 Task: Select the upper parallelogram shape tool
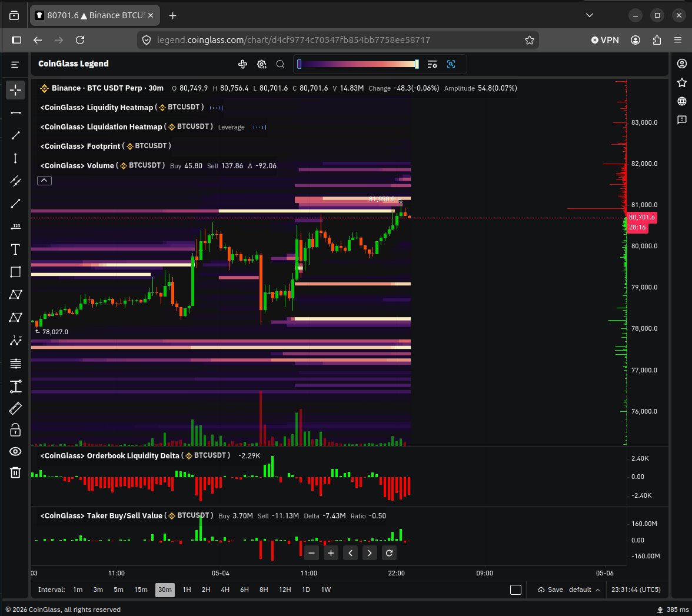click(x=15, y=295)
